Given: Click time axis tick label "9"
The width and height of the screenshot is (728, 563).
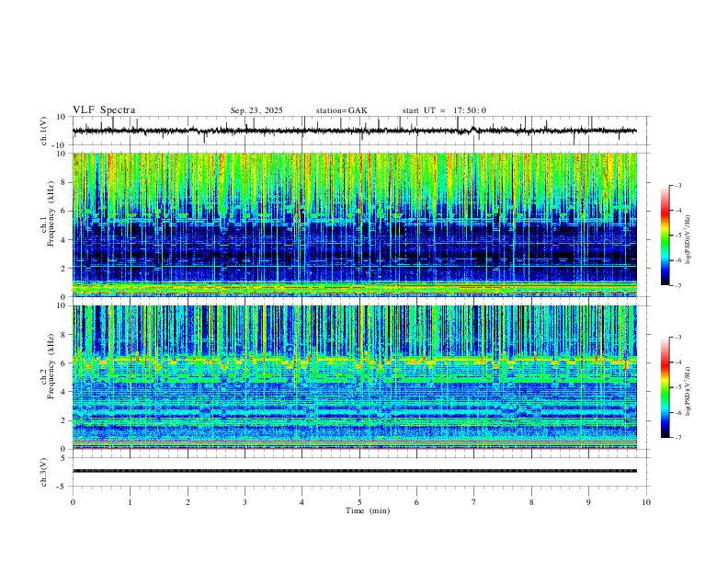Looking at the screenshot, I should coord(588,502).
